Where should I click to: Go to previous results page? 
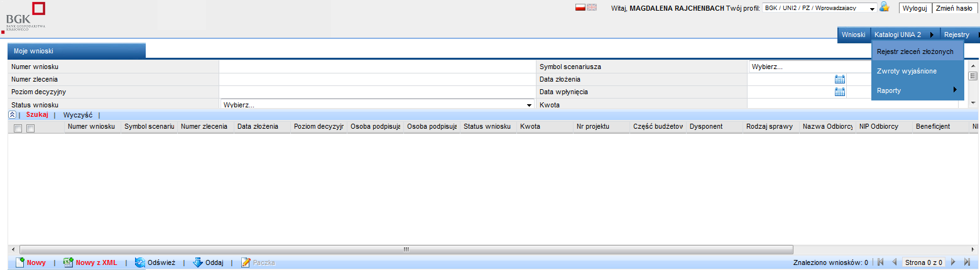pyautogui.click(x=895, y=262)
